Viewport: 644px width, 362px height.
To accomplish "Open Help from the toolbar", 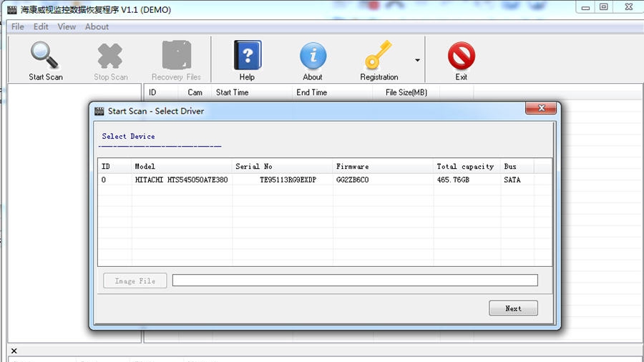I will 247,57.
